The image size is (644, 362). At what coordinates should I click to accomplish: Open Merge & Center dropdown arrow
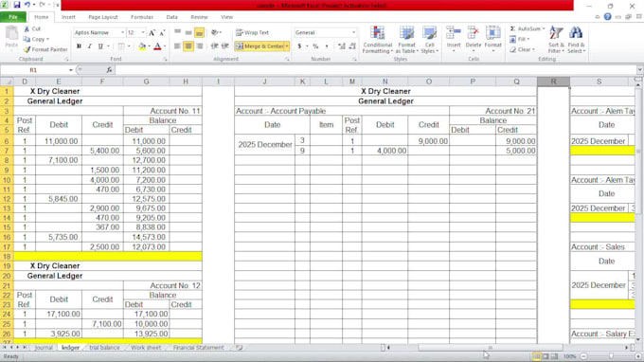[x=287, y=46]
